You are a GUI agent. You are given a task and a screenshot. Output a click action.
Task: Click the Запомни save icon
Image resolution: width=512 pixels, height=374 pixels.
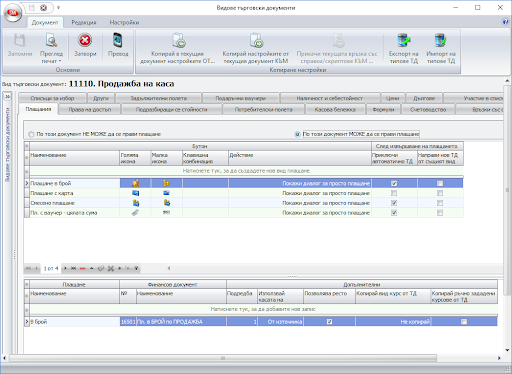pyautogui.click(x=19, y=41)
